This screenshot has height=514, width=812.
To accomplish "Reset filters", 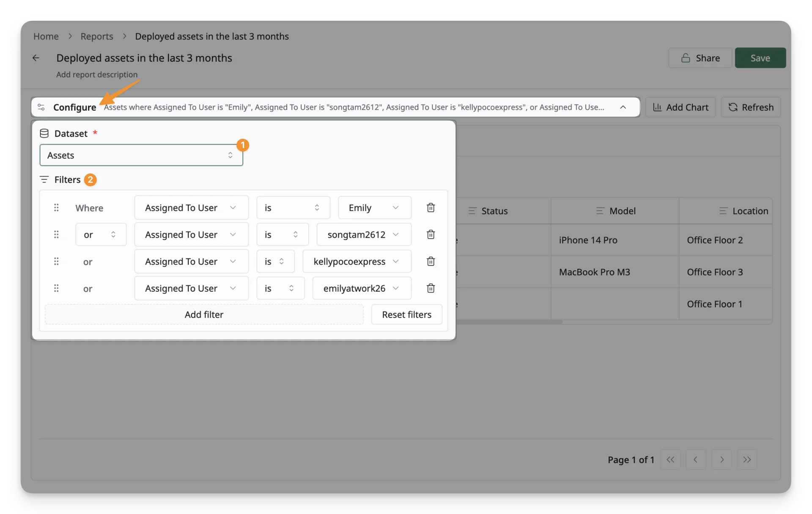I will pyautogui.click(x=406, y=314).
